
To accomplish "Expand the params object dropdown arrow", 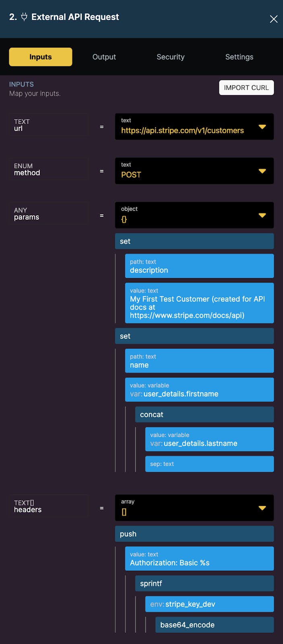I will click(x=262, y=215).
